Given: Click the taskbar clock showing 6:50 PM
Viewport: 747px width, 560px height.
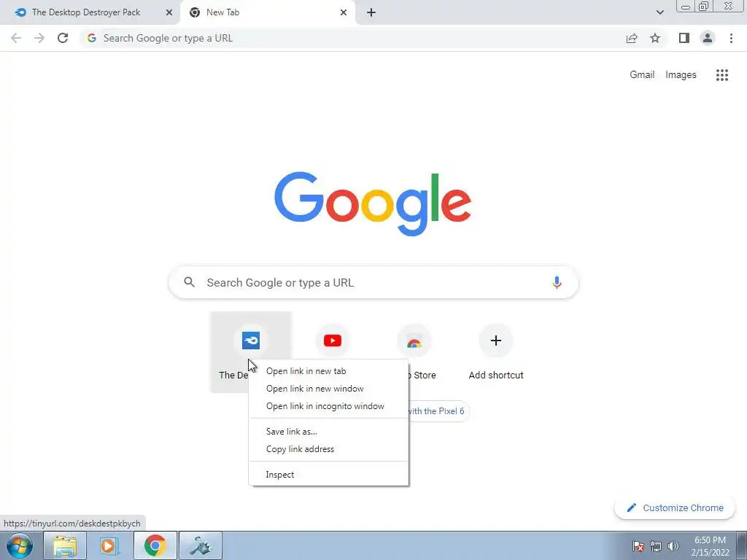Looking at the screenshot, I should click(710, 546).
